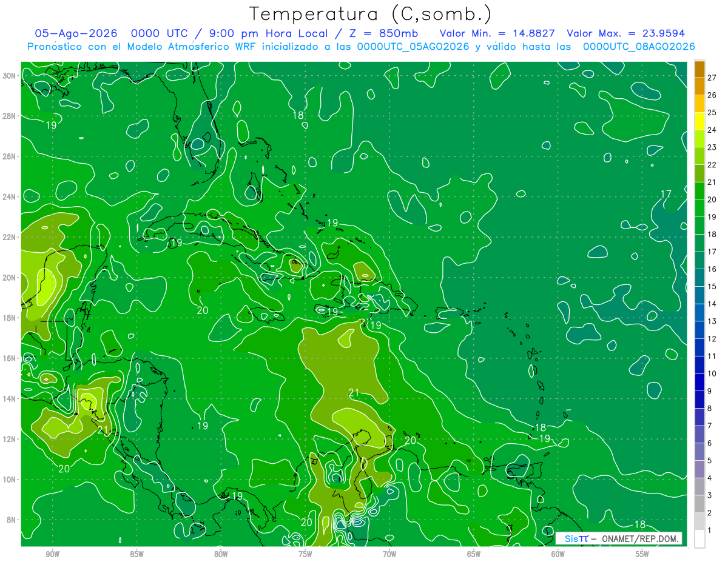Pick the deep blue swatch between 9 and 10
This screenshot has height=562, width=728.
tap(699, 382)
